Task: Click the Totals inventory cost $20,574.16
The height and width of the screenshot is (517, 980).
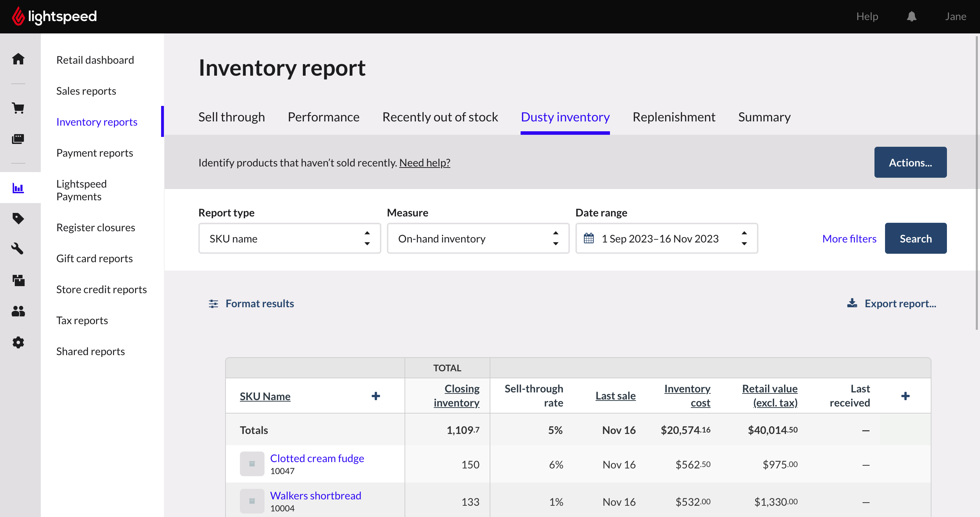Action: [x=686, y=430]
